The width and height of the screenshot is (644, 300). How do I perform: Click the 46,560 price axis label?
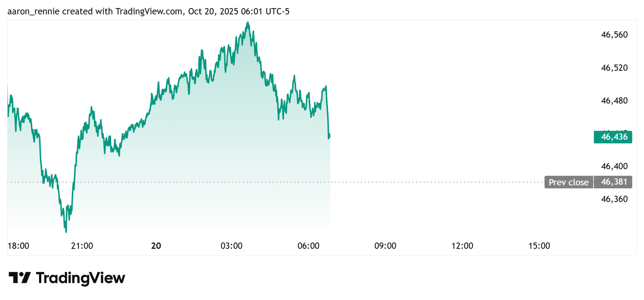pyautogui.click(x=614, y=35)
